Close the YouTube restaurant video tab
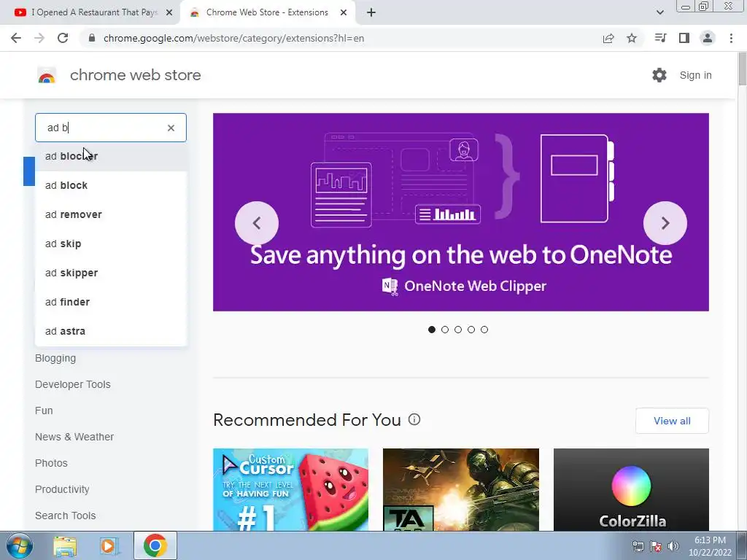Screen dimensions: 747x560 coord(169,13)
